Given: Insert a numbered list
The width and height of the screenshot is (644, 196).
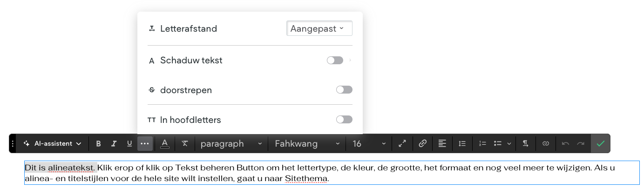Looking at the screenshot, I should [482, 144].
